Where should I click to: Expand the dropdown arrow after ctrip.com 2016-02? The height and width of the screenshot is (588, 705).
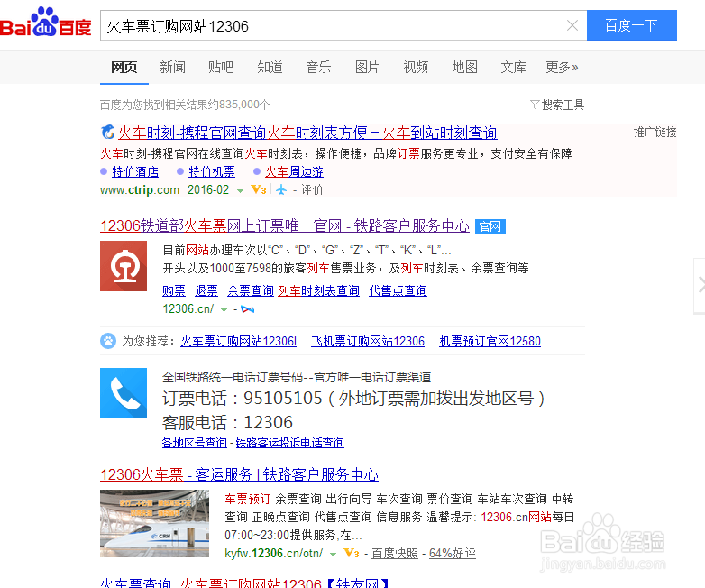pos(240,191)
